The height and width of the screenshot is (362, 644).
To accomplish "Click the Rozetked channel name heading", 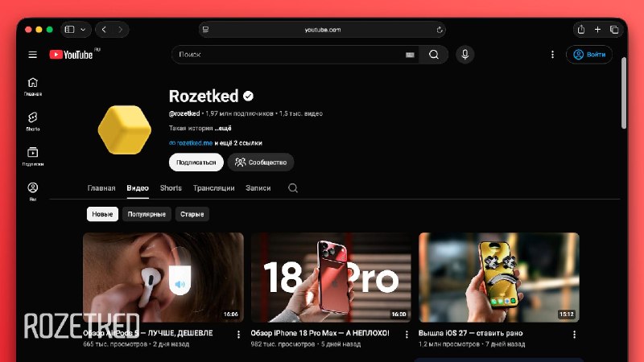I will (x=204, y=96).
